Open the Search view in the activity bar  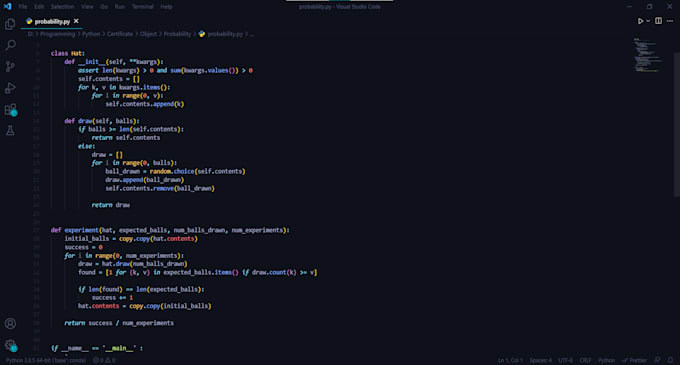pyautogui.click(x=10, y=45)
